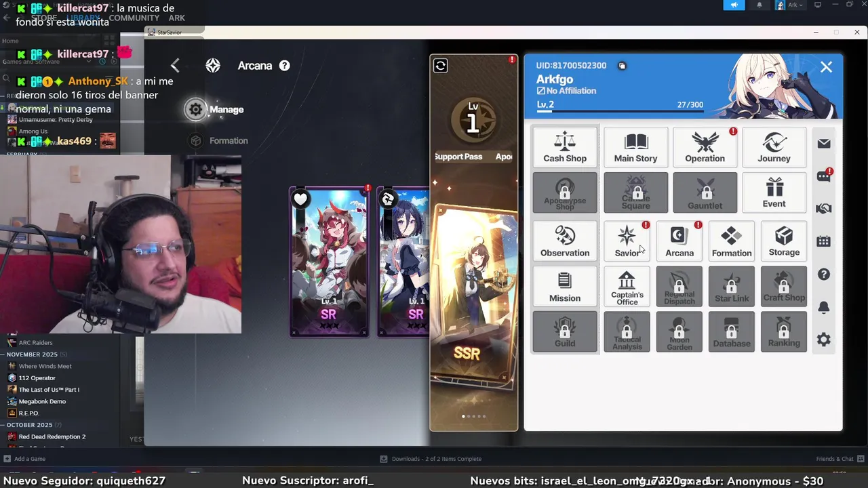This screenshot has height=488, width=868.
Task: Select R.E.P.O. in library
Action: click(x=28, y=413)
